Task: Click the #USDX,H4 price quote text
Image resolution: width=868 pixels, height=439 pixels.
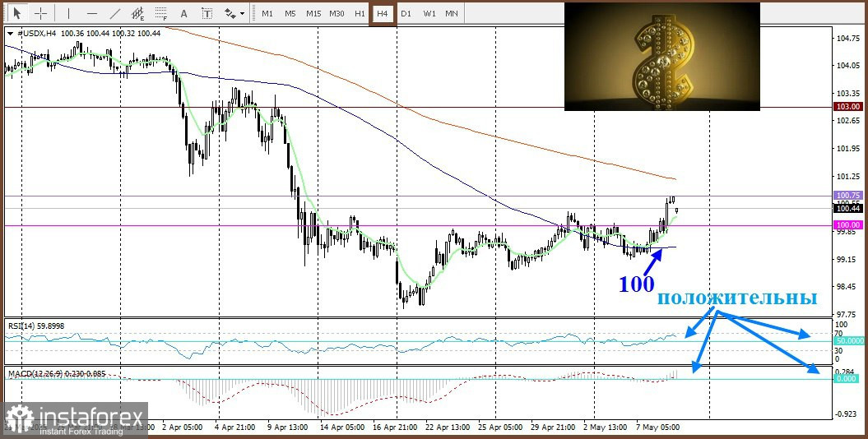Action: (x=89, y=34)
